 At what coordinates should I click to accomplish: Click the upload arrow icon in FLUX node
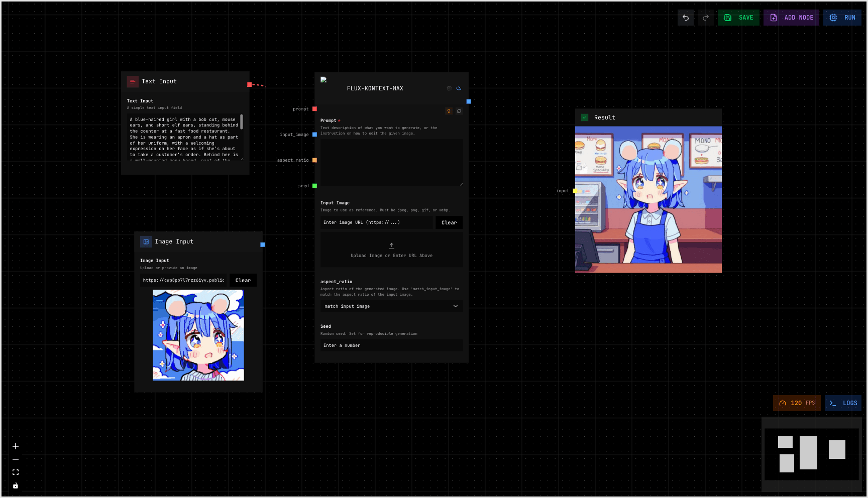[392, 245]
